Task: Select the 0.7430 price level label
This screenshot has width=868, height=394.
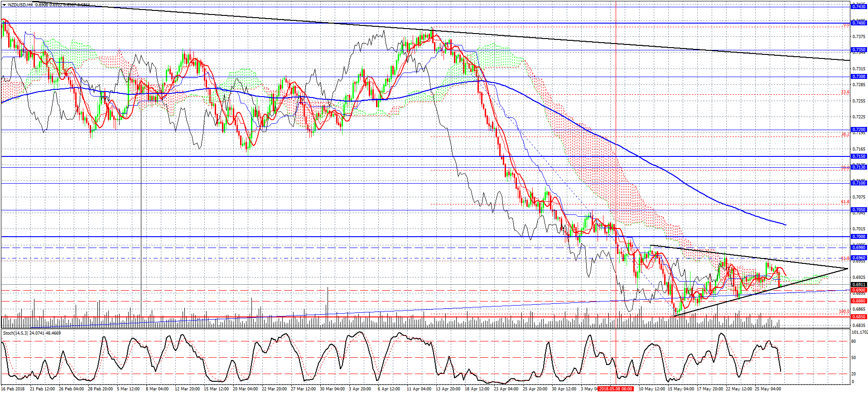Action: tap(859, 6)
